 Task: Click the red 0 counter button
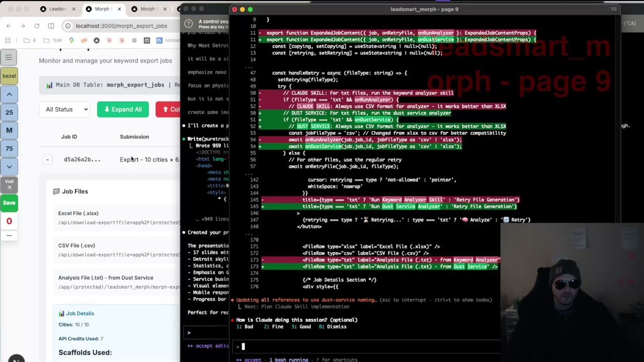tap(9, 221)
